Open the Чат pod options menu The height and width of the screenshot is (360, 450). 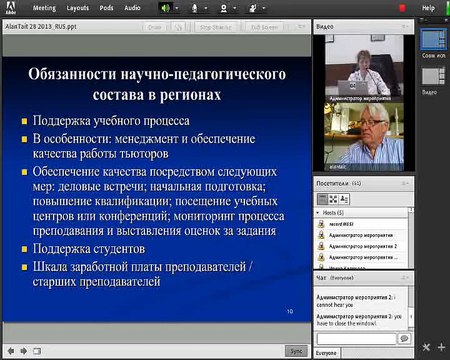(405, 278)
